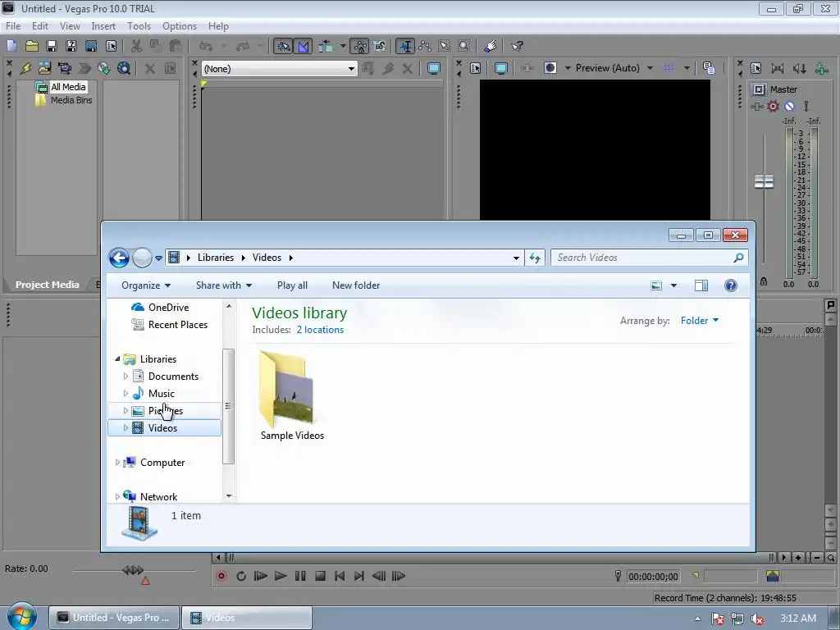This screenshot has height=630, width=840.
Task: Collapse the Libraries tree node
Action: coord(117,359)
